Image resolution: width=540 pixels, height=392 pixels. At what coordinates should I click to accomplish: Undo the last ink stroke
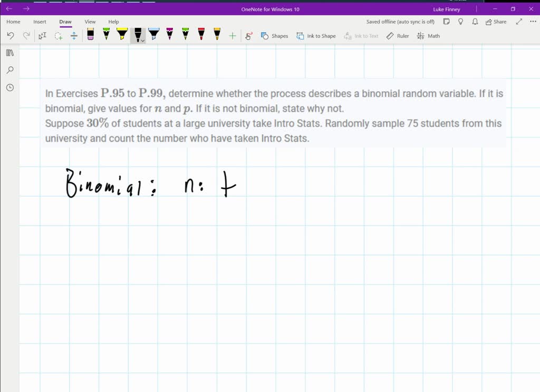coord(11,35)
